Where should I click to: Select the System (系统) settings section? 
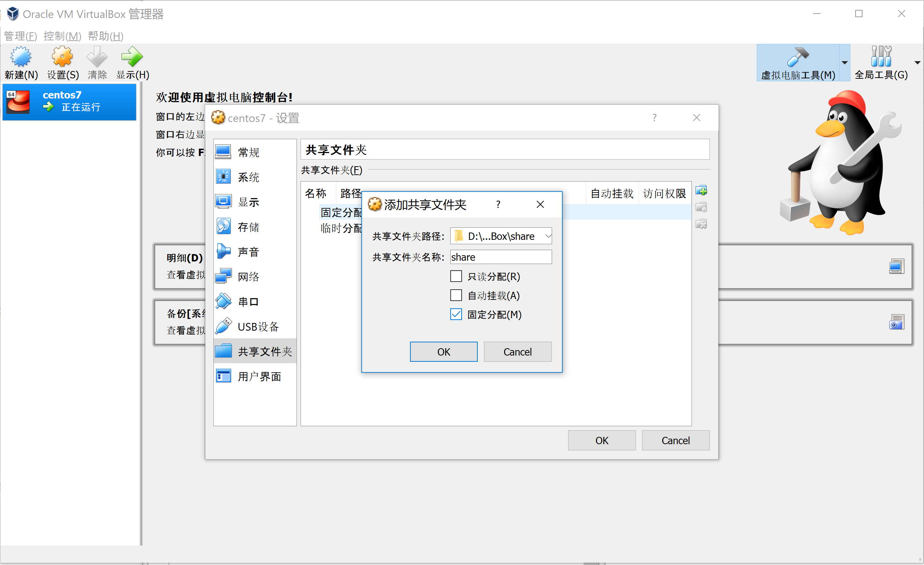(248, 177)
